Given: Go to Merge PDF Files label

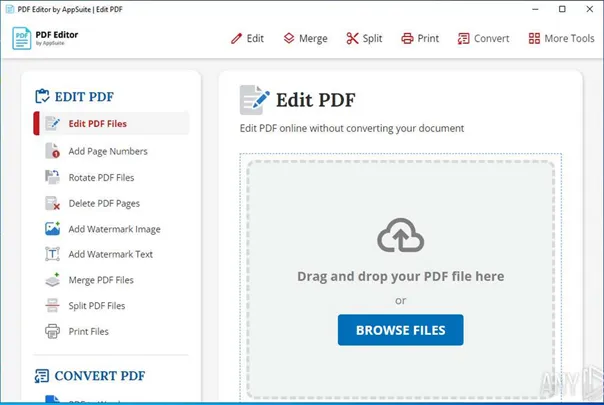Looking at the screenshot, I should click(x=101, y=280).
